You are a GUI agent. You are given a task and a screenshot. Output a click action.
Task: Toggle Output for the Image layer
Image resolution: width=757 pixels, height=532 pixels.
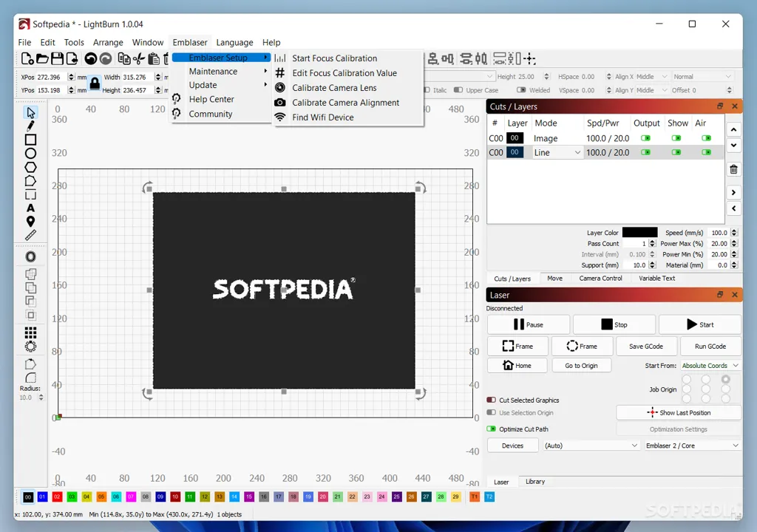[x=645, y=138]
